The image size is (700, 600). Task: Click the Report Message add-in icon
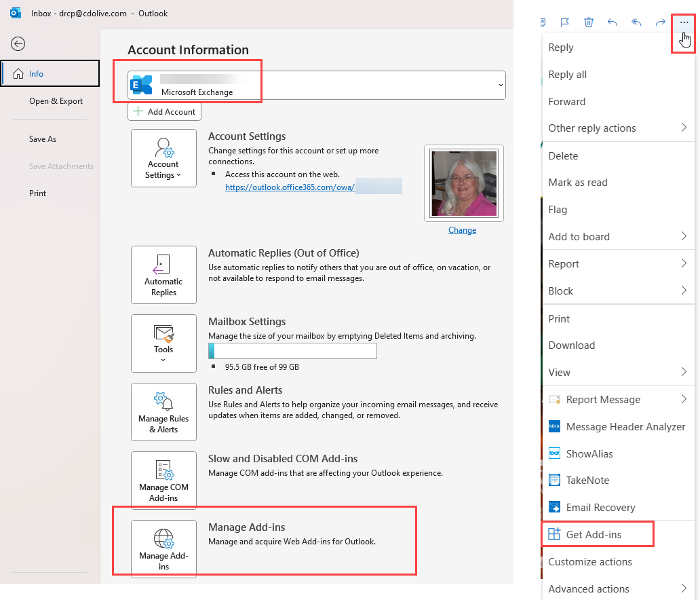554,399
